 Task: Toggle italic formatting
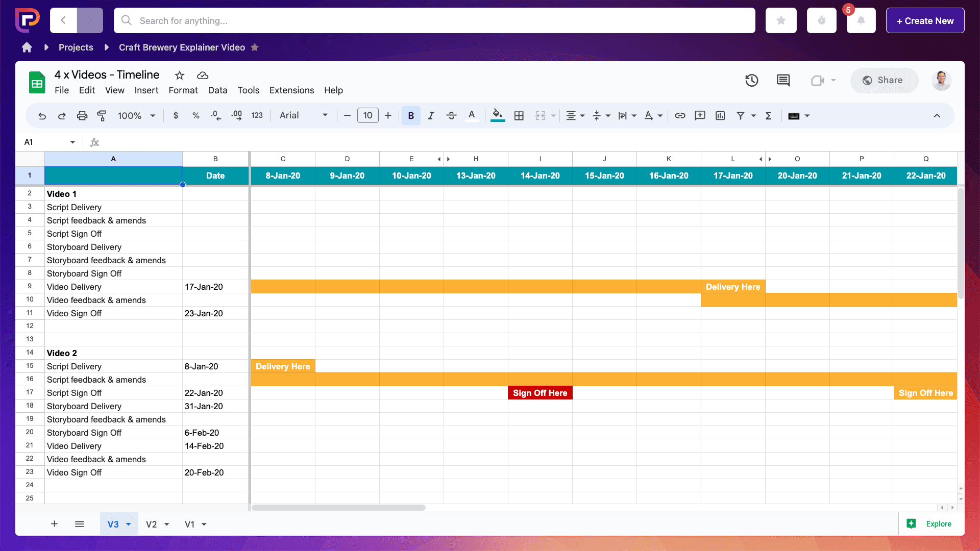click(x=431, y=116)
